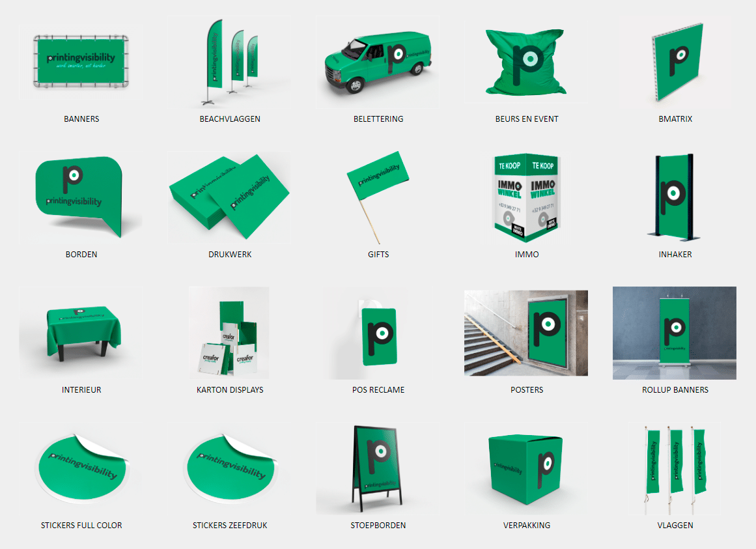756x549 pixels.
Task: Go to STICKERS FULL COLOR category
Action: [81, 525]
